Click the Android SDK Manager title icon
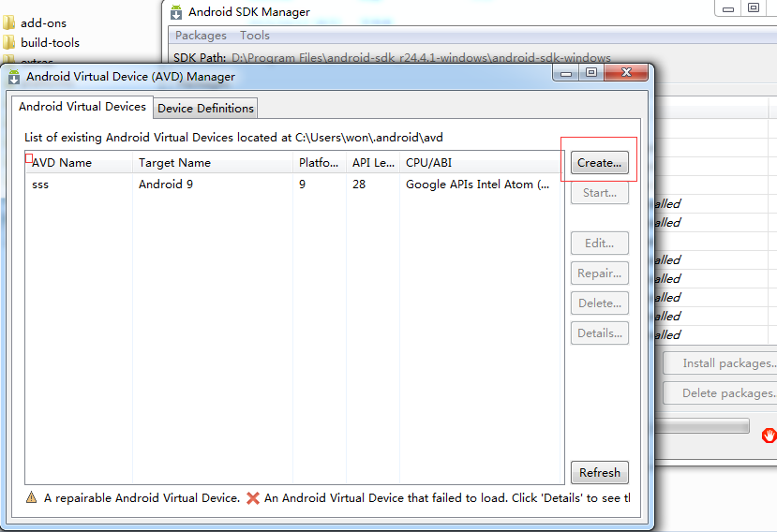Image resolution: width=777 pixels, height=532 pixels. (176, 12)
